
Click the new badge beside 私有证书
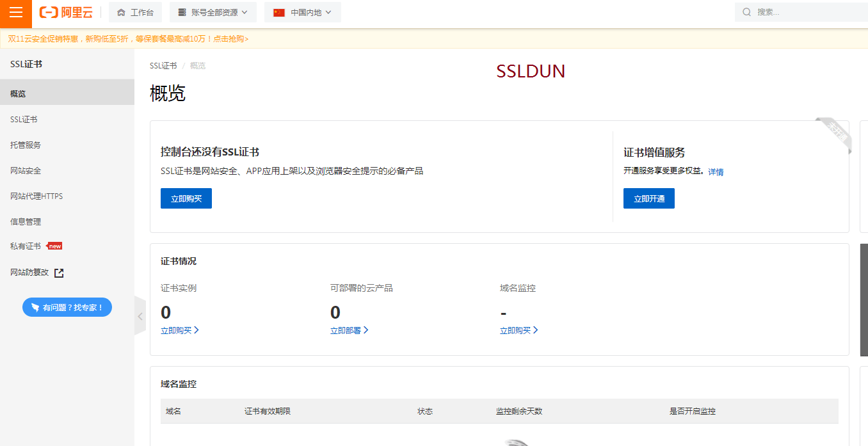(x=55, y=246)
